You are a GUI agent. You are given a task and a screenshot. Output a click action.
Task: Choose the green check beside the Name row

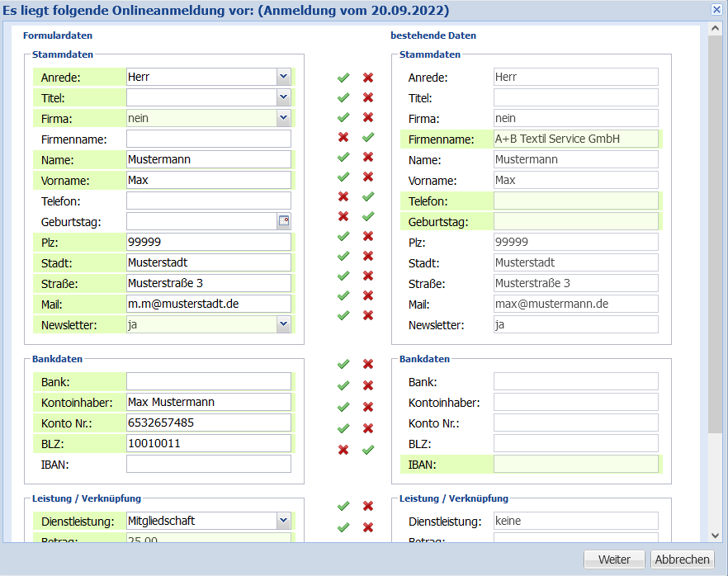(343, 157)
